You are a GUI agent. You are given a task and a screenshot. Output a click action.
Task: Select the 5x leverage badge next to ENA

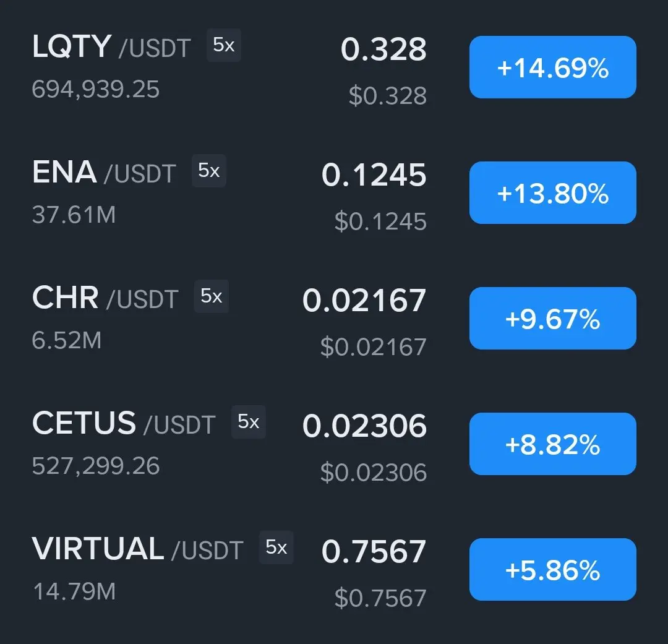(x=208, y=171)
